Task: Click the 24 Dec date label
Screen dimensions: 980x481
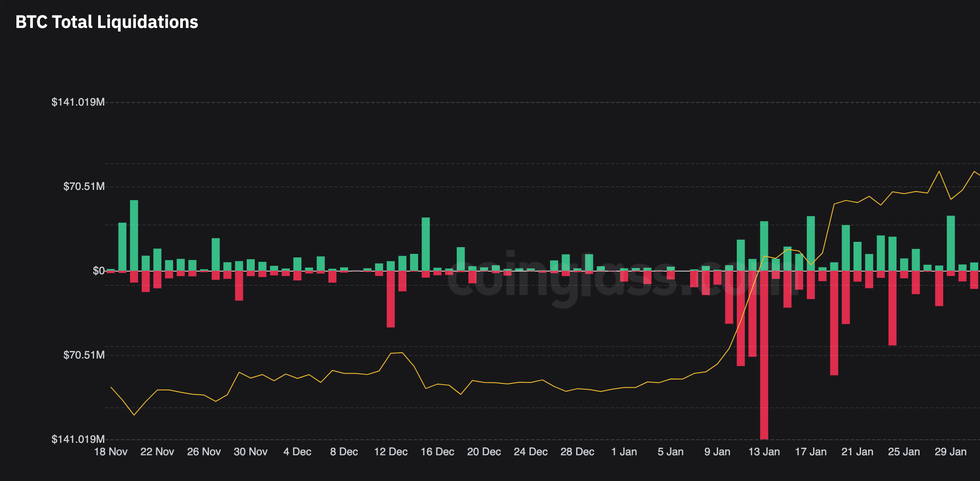Action: pos(530,452)
